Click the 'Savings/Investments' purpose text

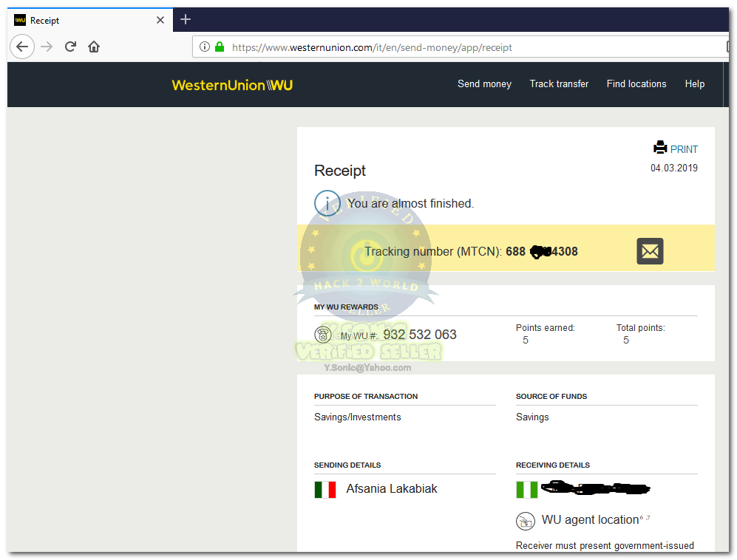[358, 417]
